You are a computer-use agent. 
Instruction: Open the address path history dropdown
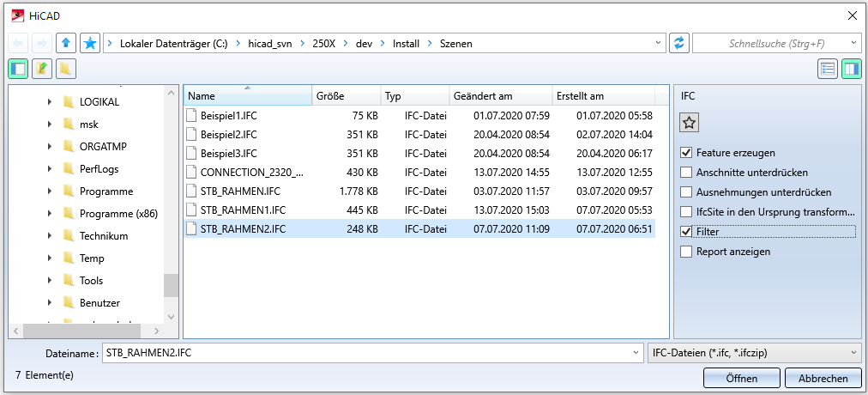[658, 43]
